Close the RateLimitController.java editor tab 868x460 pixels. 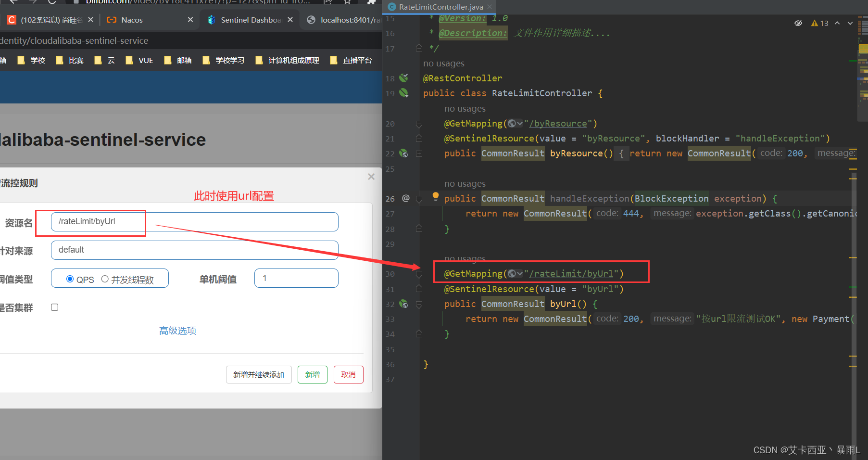[490, 7]
